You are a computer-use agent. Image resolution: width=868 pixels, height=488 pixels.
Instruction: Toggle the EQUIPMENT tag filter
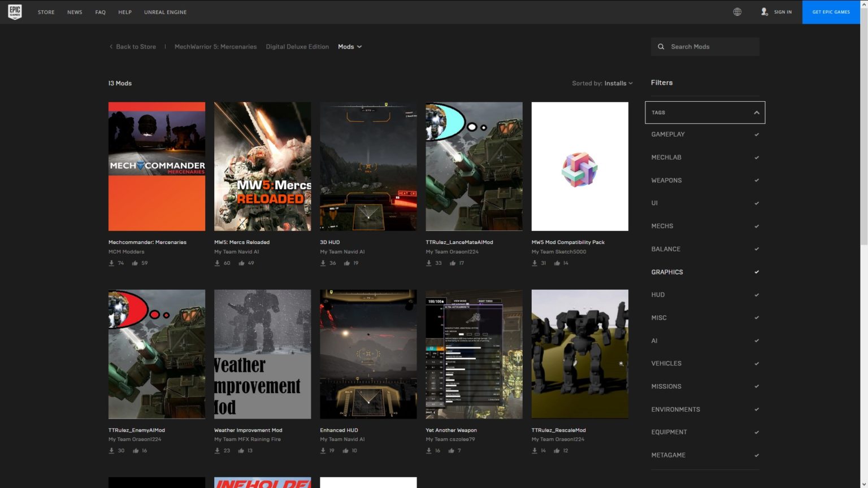pyautogui.click(x=705, y=432)
